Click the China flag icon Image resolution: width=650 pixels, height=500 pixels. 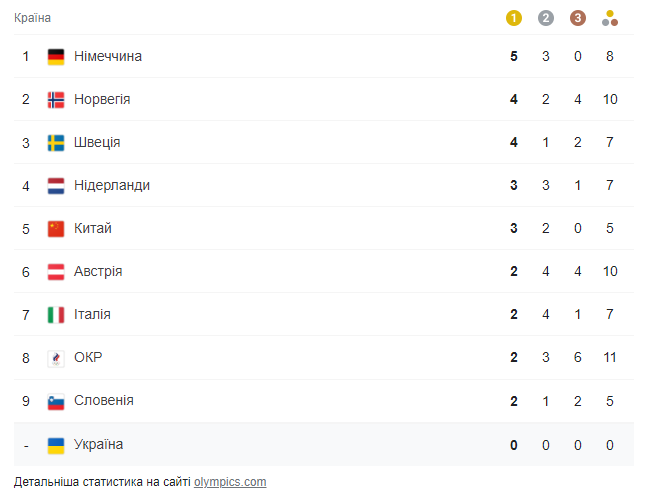point(56,229)
